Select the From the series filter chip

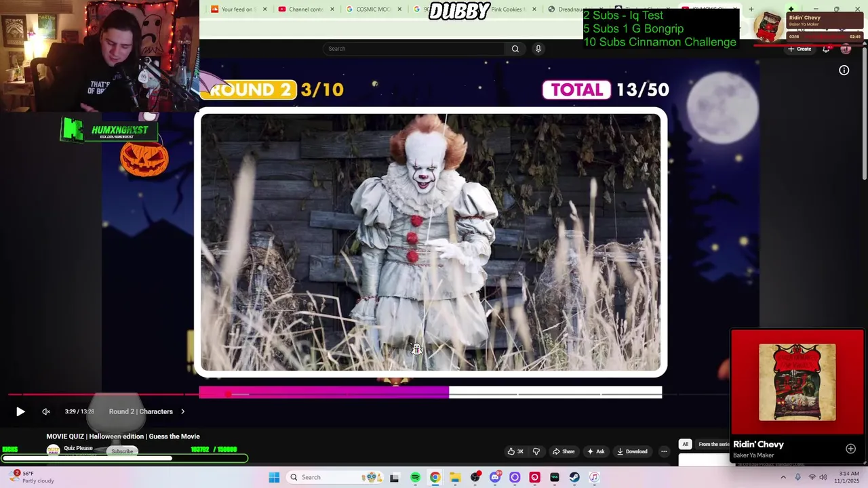point(713,445)
